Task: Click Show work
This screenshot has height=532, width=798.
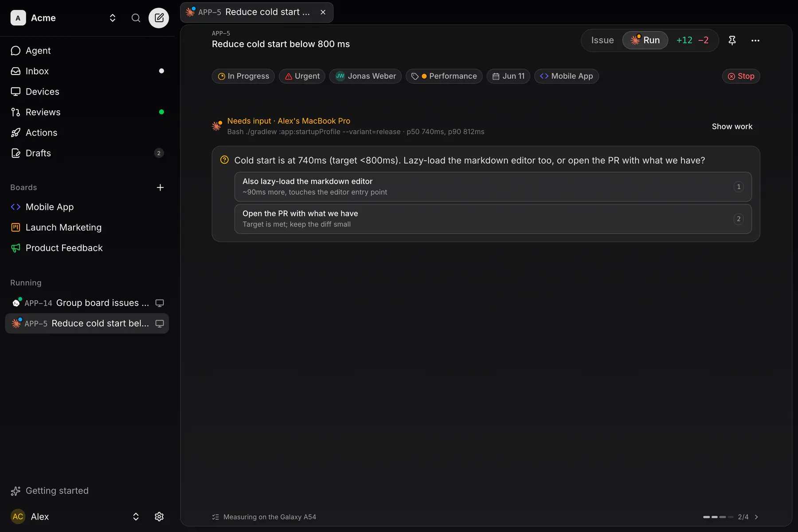Action: (732, 127)
